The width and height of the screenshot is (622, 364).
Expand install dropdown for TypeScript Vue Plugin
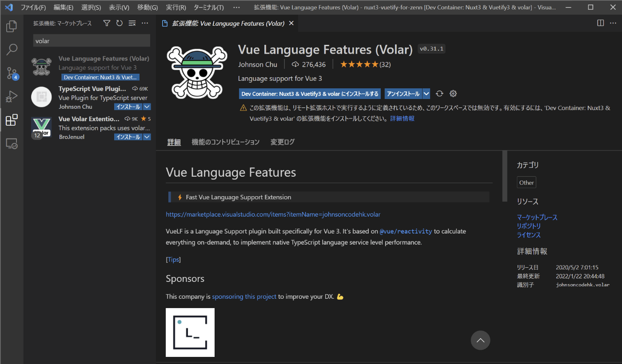coord(147,107)
